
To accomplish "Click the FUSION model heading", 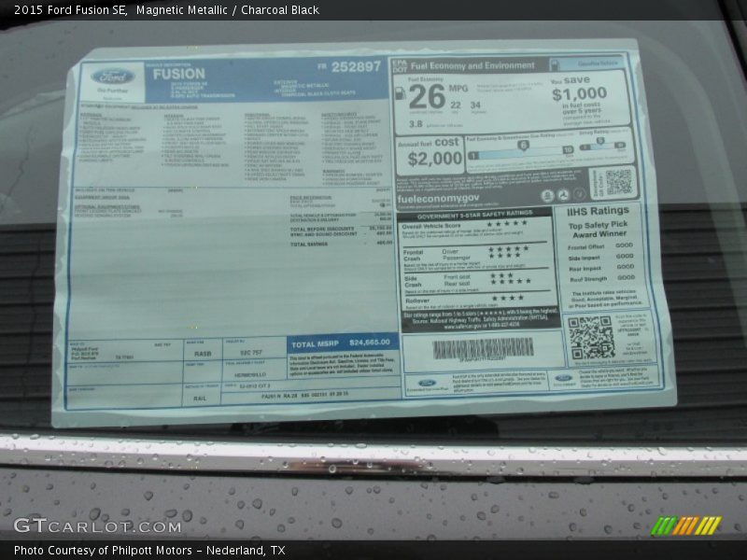I will [178, 74].
